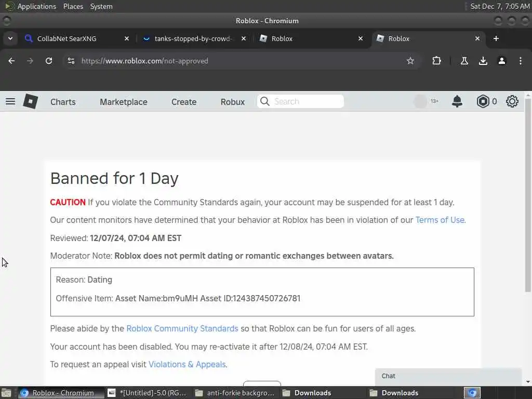Open the Chromium three-dot menu
Image resolution: width=532 pixels, height=399 pixels.
click(521, 61)
